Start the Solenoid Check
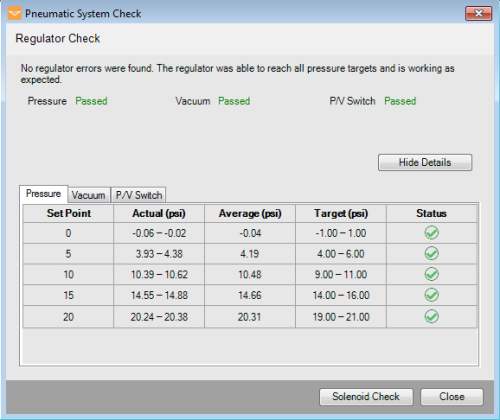Viewport: 500px width, 420px height. tap(366, 397)
